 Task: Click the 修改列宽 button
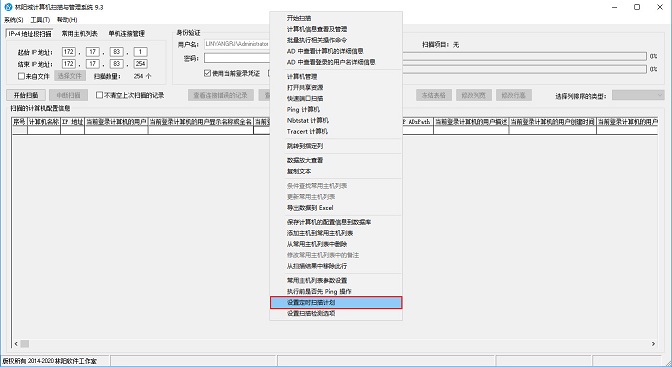point(474,95)
